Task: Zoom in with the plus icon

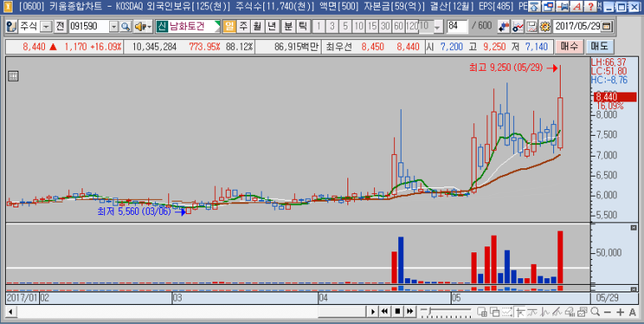Action: click(x=620, y=312)
